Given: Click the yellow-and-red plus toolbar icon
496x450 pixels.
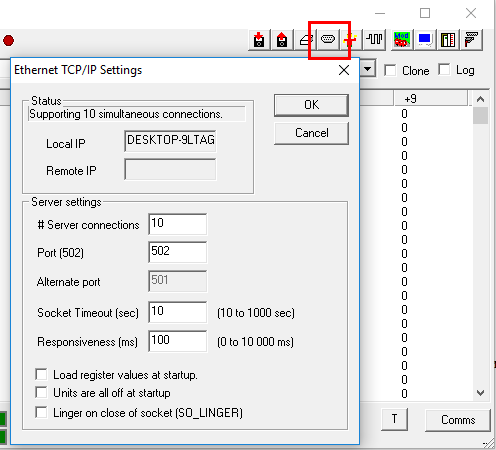Looking at the screenshot, I should pyautogui.click(x=350, y=40).
